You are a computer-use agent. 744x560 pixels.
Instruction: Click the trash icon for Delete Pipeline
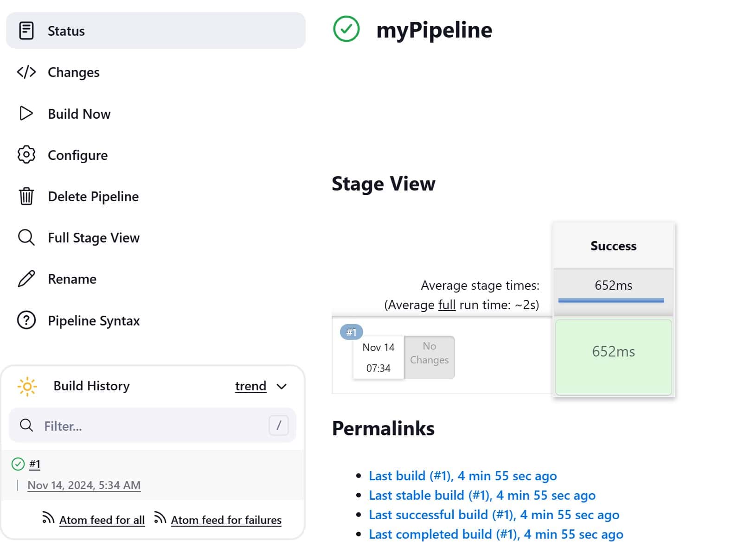point(26,196)
